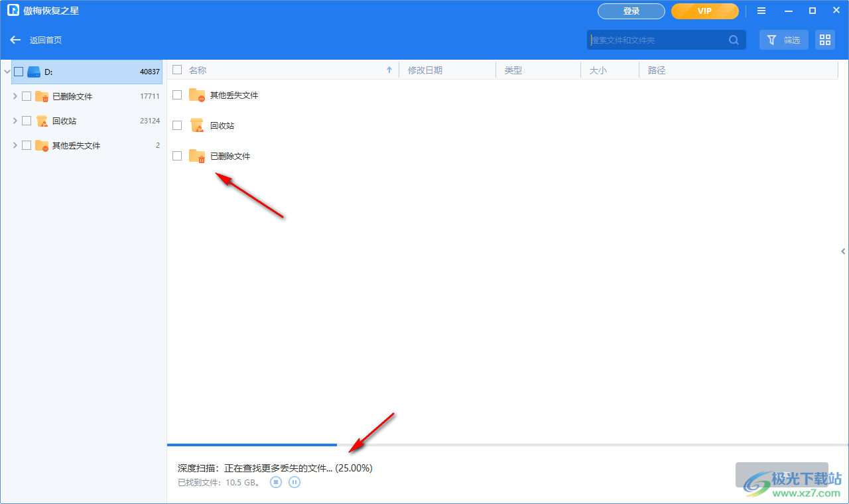Click 其他丢失文件 folder icon in sidebar
Screen dimensions: 849x504
pyautogui.click(x=42, y=145)
